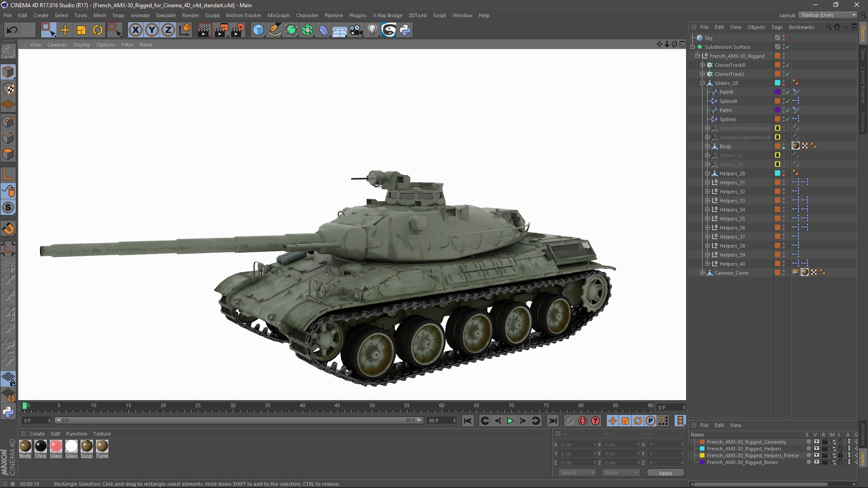This screenshot has height=488, width=868.
Task: Click the Undo arrow icon
Action: point(12,30)
